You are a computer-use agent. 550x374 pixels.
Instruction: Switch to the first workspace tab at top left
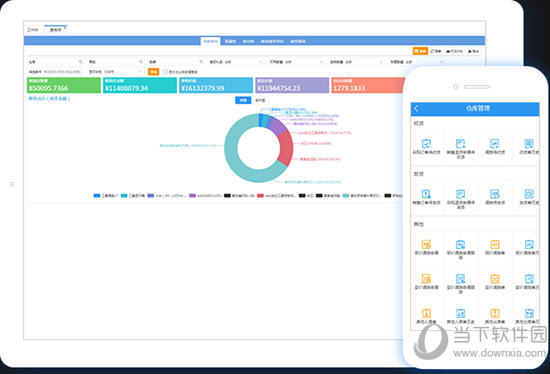[x=33, y=30]
